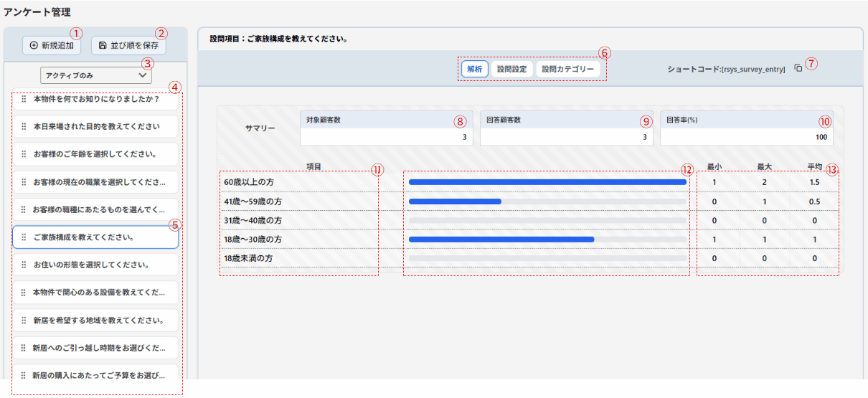
Task: Switch to the 設問設定 tab
Action: 512,70
